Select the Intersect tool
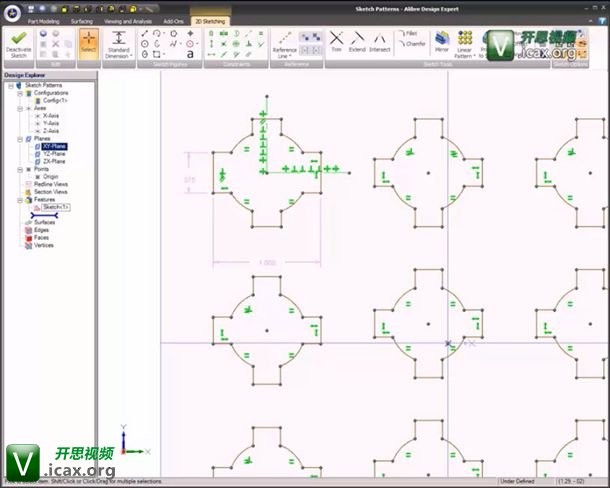The image size is (610, 488). click(x=380, y=42)
